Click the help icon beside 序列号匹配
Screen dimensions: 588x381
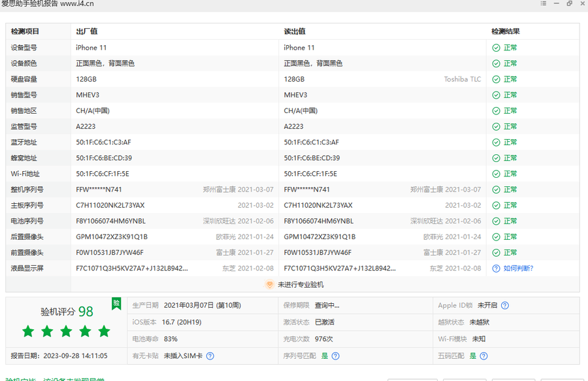(336, 356)
